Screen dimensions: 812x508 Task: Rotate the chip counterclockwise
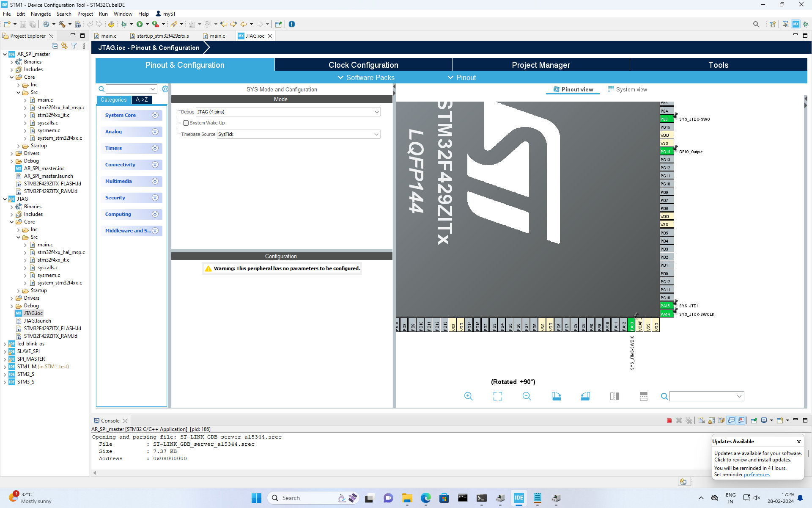click(x=585, y=396)
